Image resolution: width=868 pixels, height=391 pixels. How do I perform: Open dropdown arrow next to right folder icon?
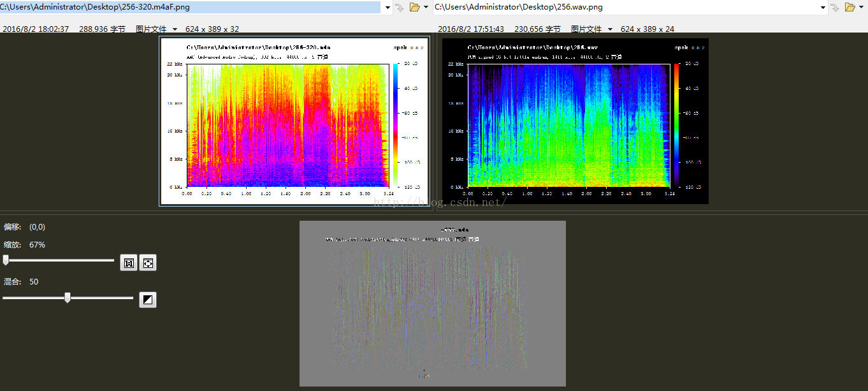862,8
